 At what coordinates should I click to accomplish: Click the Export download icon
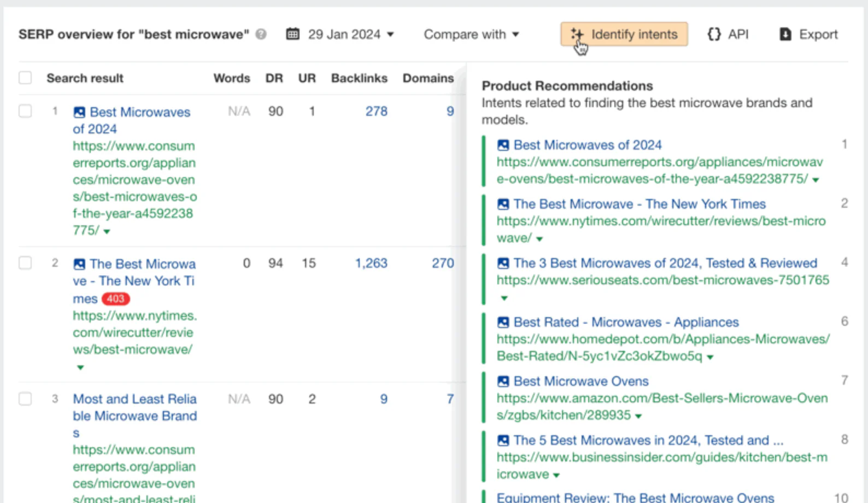click(785, 34)
